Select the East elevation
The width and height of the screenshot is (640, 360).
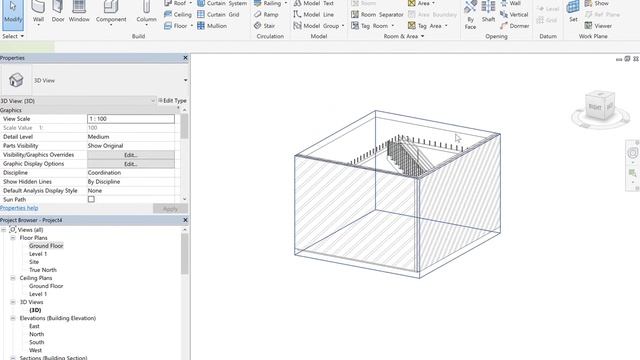[x=34, y=326]
